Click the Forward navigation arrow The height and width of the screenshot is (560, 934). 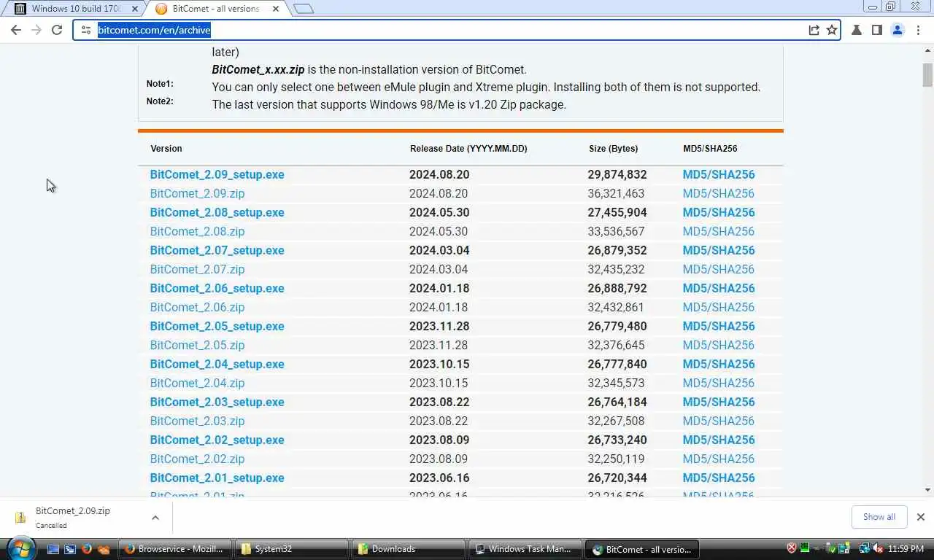36,30
